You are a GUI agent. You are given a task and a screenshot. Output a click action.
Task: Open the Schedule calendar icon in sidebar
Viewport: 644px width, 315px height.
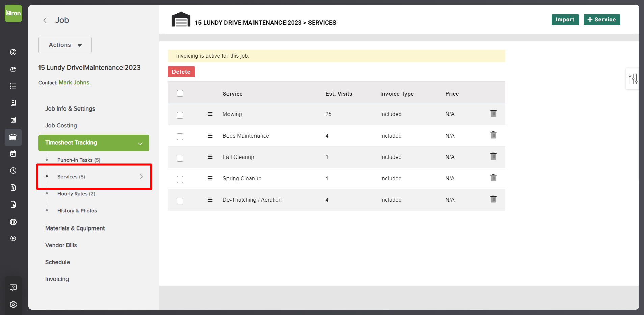(x=13, y=153)
